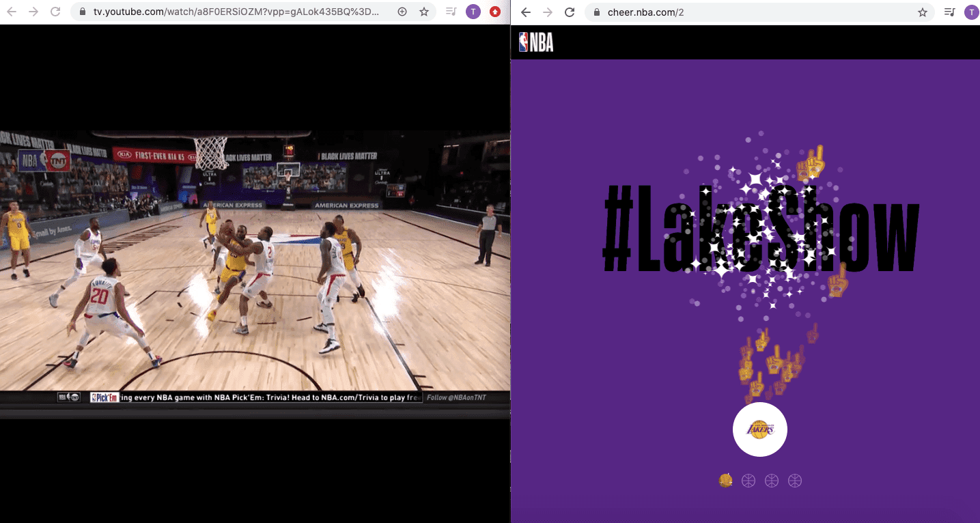
Task: Bookmark the YouTube TV page with star
Action: coord(424,12)
